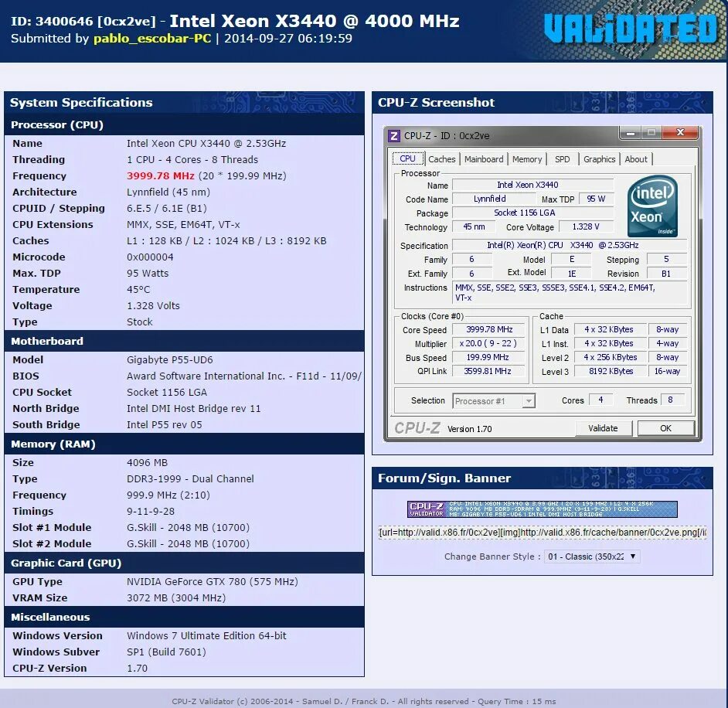This screenshot has width=728, height=708.
Task: Click the Core Speed value 3999.78 MHz
Action: point(489,329)
